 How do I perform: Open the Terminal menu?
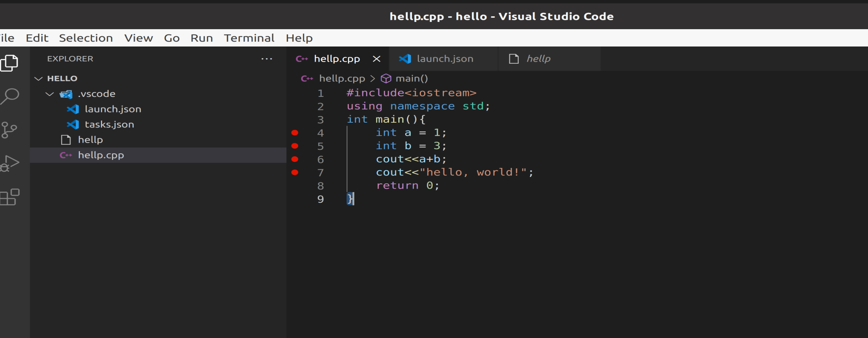249,38
